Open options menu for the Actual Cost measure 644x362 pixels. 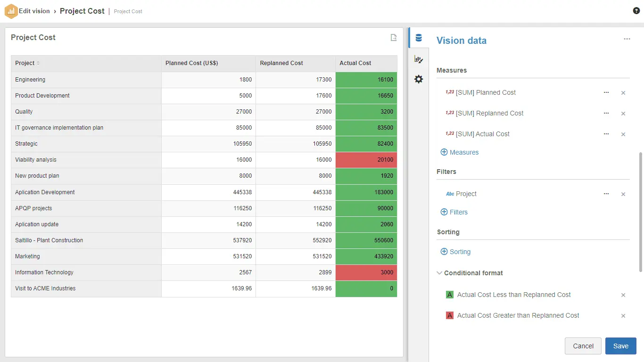606,134
